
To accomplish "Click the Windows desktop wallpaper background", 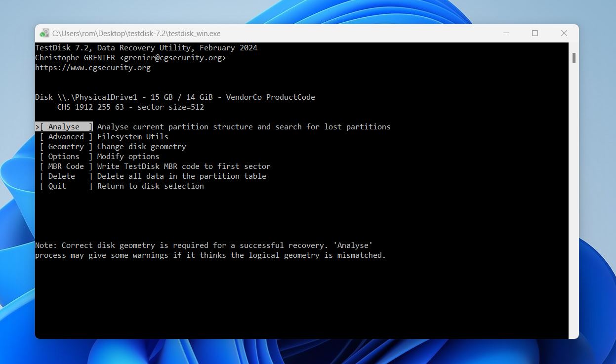I will tap(306, 353).
